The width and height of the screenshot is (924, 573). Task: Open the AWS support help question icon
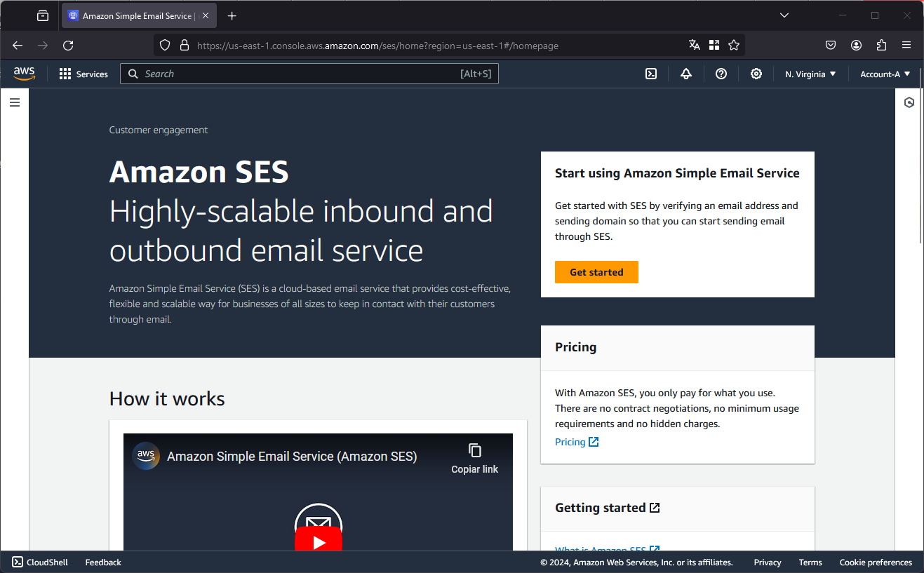point(721,74)
